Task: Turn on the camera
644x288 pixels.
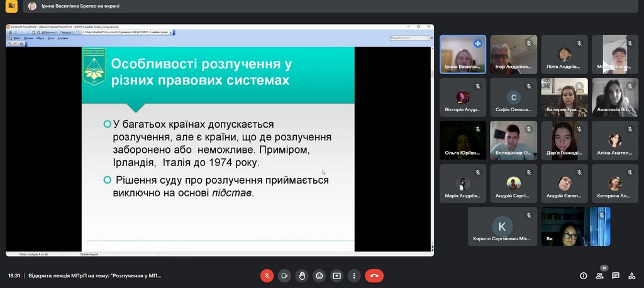Action: (x=284, y=275)
